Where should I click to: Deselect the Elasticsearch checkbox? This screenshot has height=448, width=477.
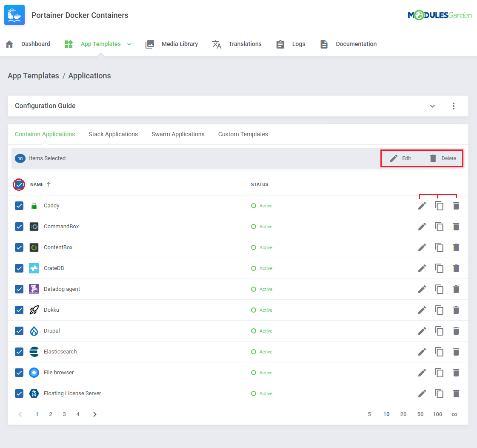pos(19,352)
